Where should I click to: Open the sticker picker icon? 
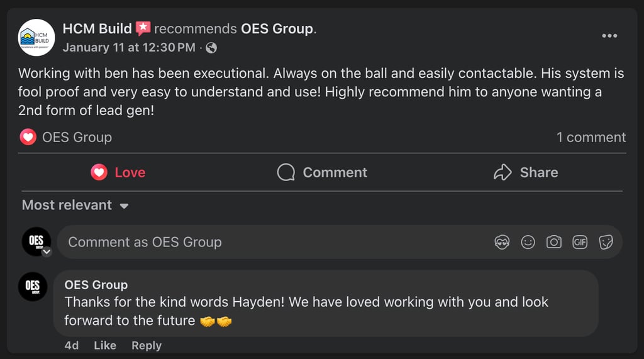(x=606, y=242)
